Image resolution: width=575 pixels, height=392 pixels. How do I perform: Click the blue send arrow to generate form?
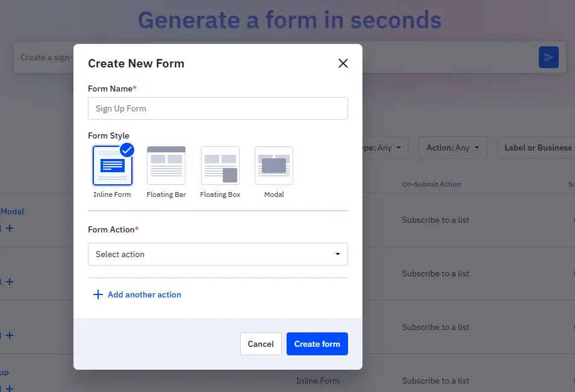549,57
